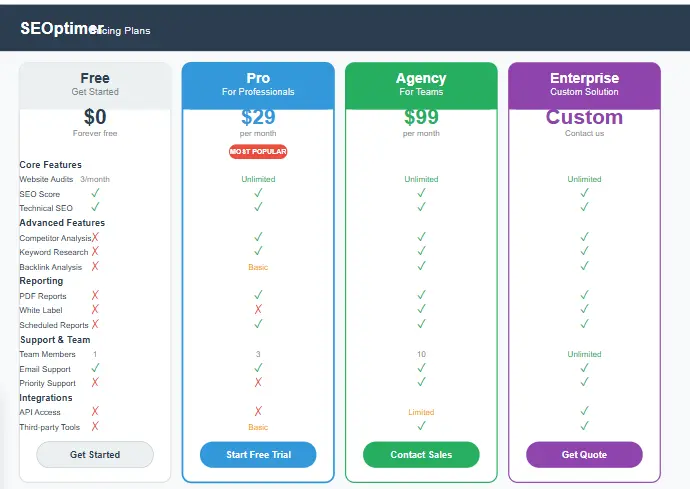
Task: Request a quote with Get Quote button
Action: (584, 455)
